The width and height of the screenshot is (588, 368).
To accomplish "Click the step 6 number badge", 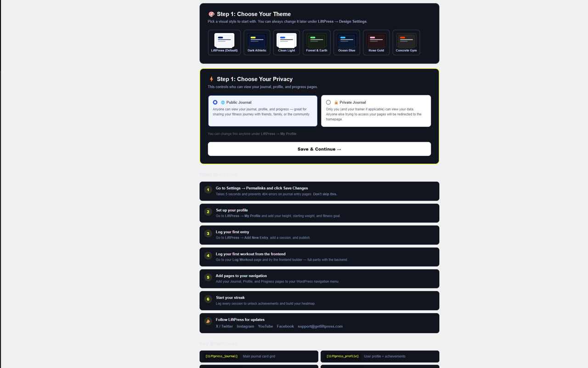I will click(x=208, y=299).
